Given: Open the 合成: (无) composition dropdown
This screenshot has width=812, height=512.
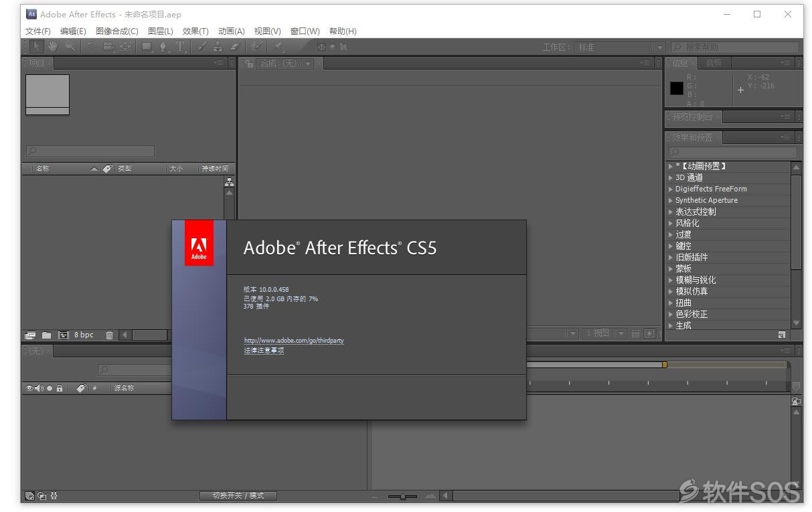Looking at the screenshot, I should tap(286, 64).
